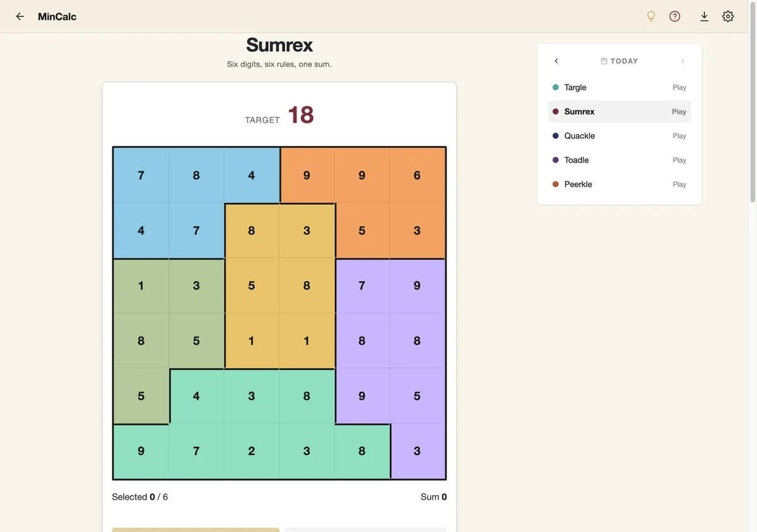The width and height of the screenshot is (757, 532).
Task: Select Toadle in the games list
Action: pyautogui.click(x=619, y=160)
